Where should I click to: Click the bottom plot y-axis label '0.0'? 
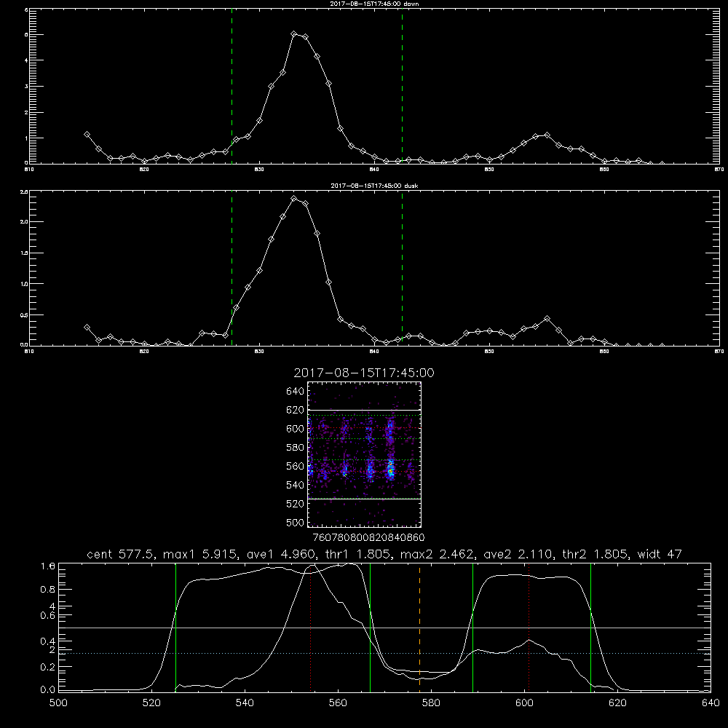[x=48, y=690]
